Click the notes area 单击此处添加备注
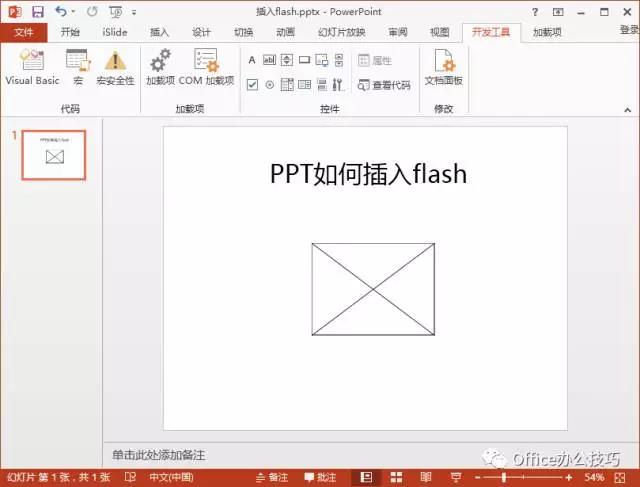This screenshot has height=487, width=640. (158, 455)
